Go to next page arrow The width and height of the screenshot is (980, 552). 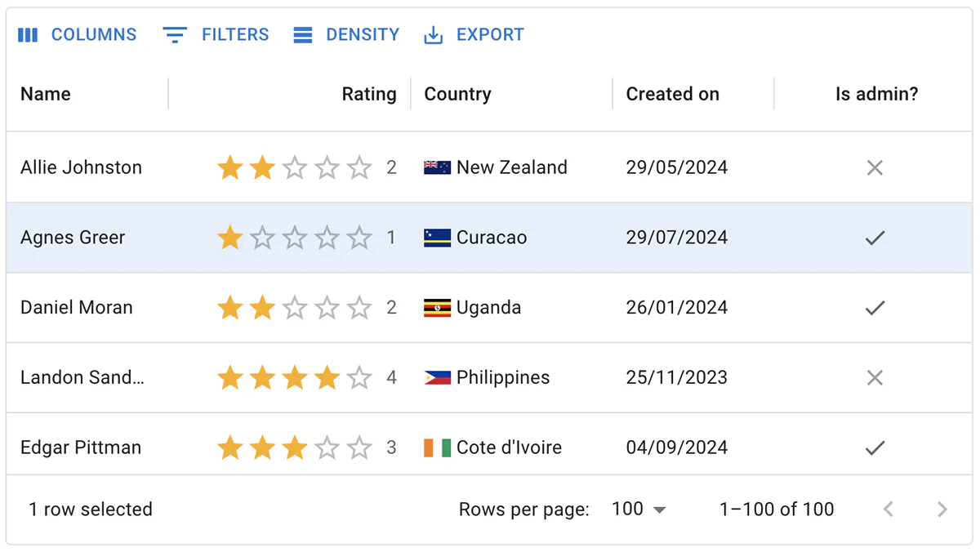pyautogui.click(x=942, y=510)
